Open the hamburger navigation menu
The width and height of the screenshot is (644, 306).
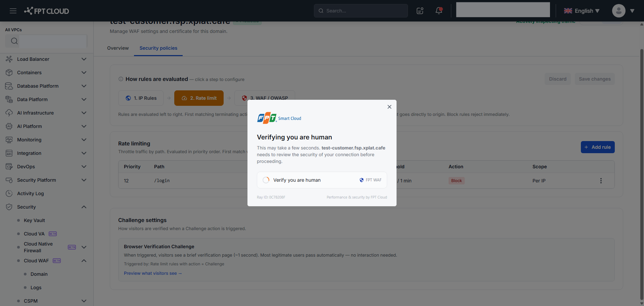click(13, 11)
